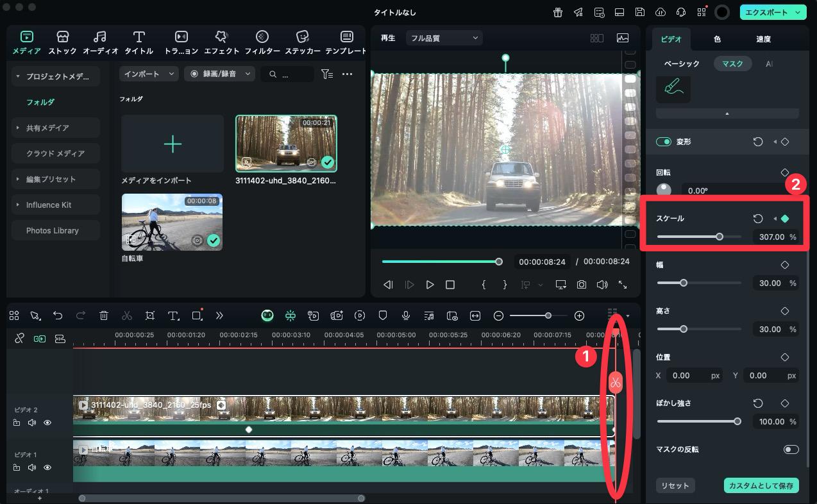817x504 pixels.
Task: Switch to the ベーシック sub-tab
Action: (682, 63)
